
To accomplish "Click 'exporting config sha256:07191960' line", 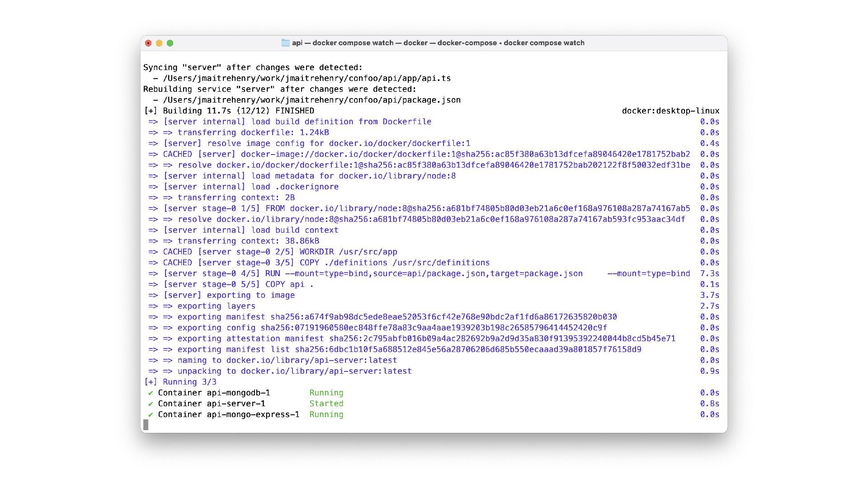I will click(x=377, y=328).
